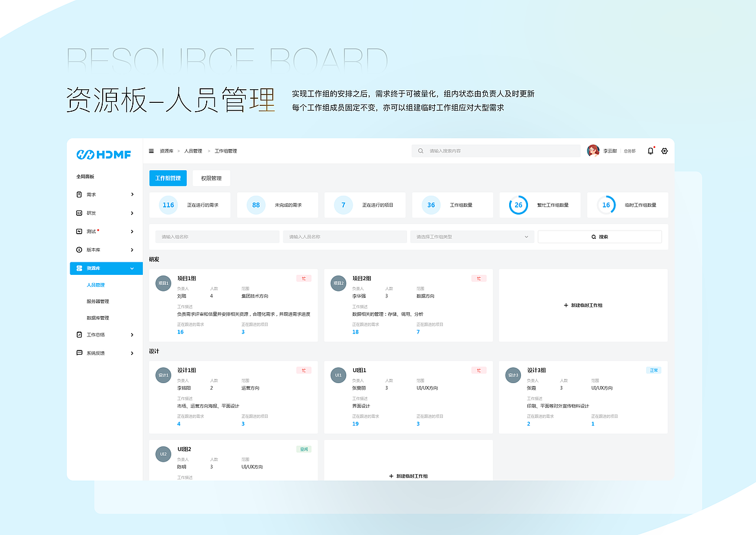Switch to the 权限管理 tab
Screen dimensions: 756x535
[x=211, y=178]
